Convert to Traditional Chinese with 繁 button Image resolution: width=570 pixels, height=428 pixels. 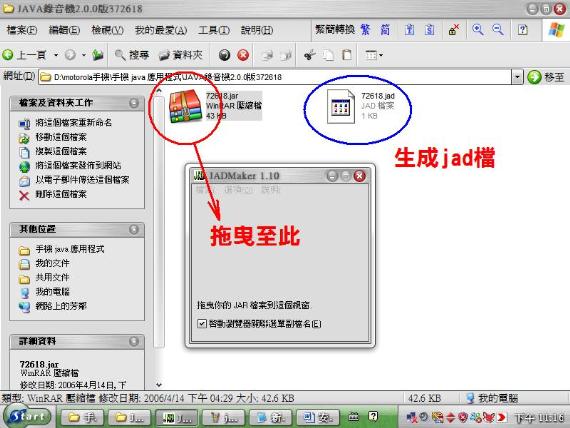pos(365,29)
